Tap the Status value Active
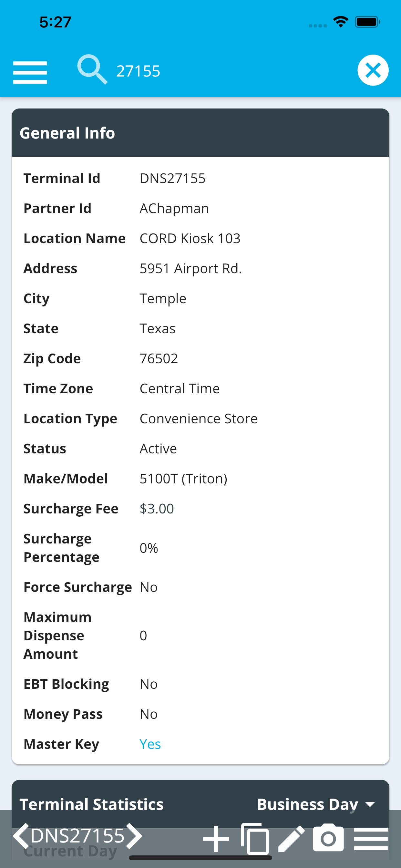Viewport: 401px width, 868px height. click(x=158, y=449)
